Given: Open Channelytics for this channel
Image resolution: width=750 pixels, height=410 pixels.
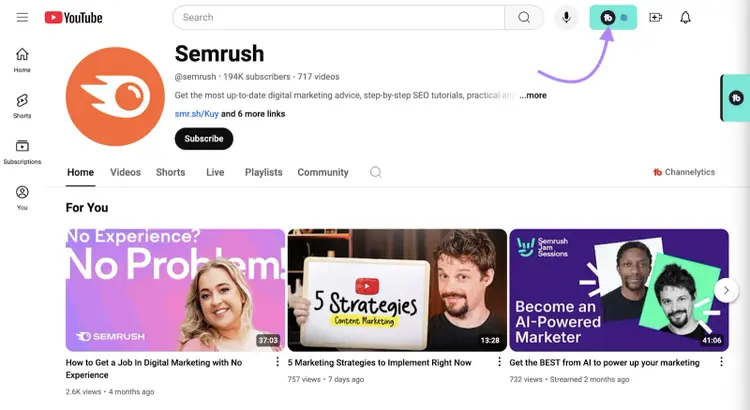Looking at the screenshot, I should pyautogui.click(x=684, y=172).
